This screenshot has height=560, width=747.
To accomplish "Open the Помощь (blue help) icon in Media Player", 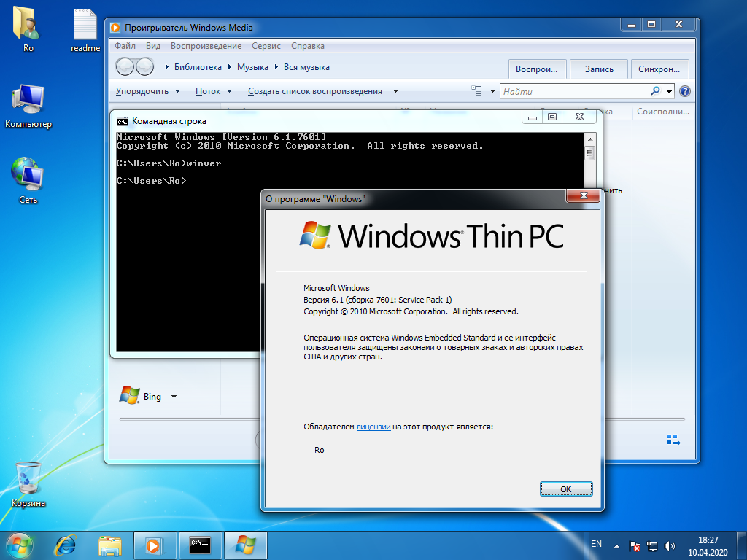I will (x=684, y=90).
